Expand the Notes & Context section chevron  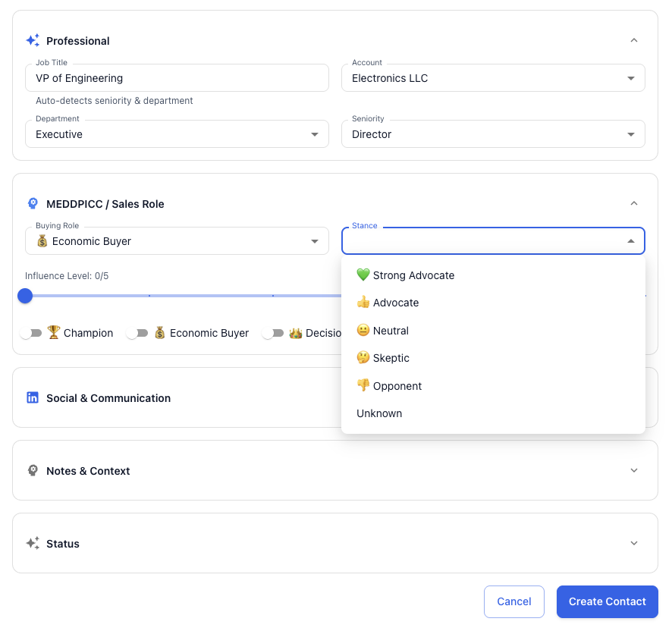[634, 470]
